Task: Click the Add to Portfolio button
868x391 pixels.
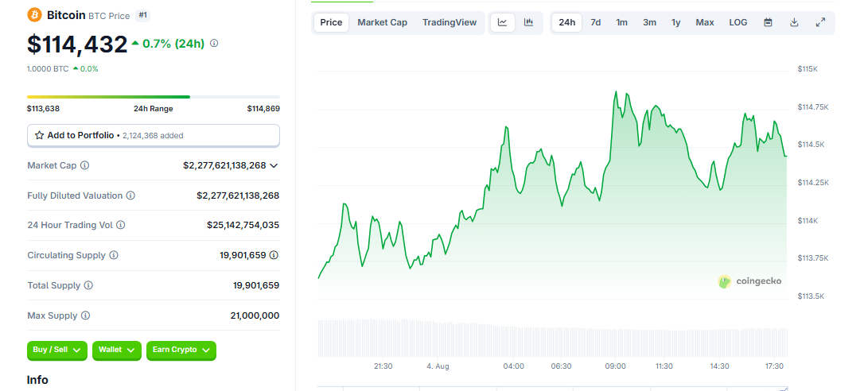Action: tap(153, 136)
